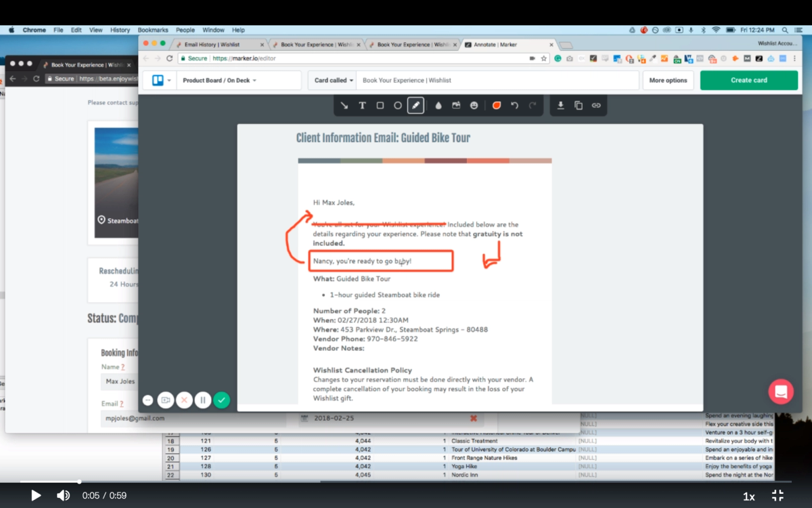Click the card title input field
This screenshot has width=812, height=508.
tap(497, 81)
